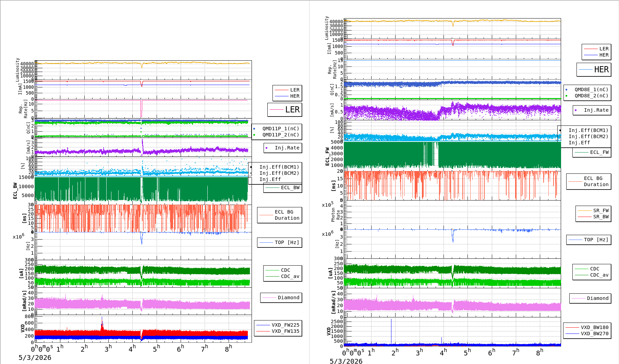619x364 pixels.
Task: Select TOP [Hz] legend in left panel
Action: (280, 242)
